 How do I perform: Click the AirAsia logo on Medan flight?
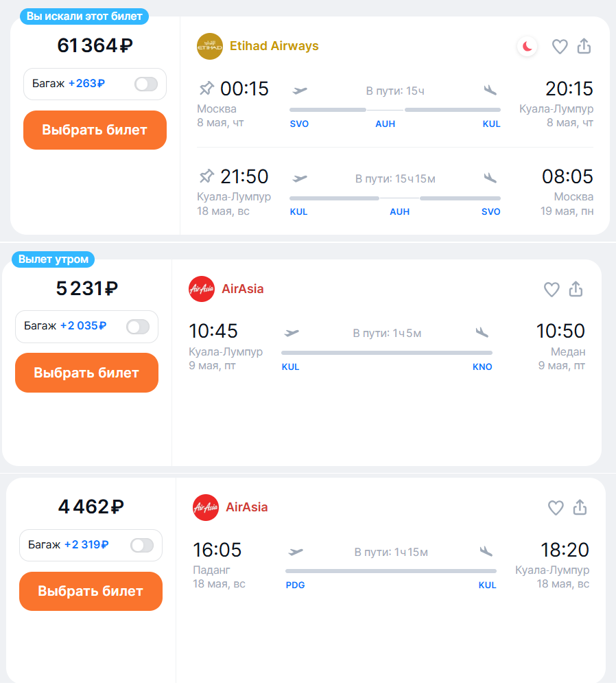[202, 289]
